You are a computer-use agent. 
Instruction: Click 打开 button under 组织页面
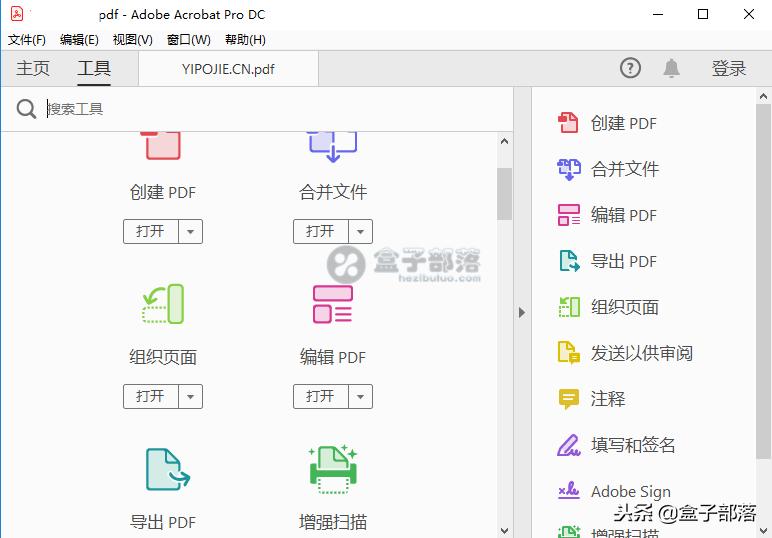(151, 396)
